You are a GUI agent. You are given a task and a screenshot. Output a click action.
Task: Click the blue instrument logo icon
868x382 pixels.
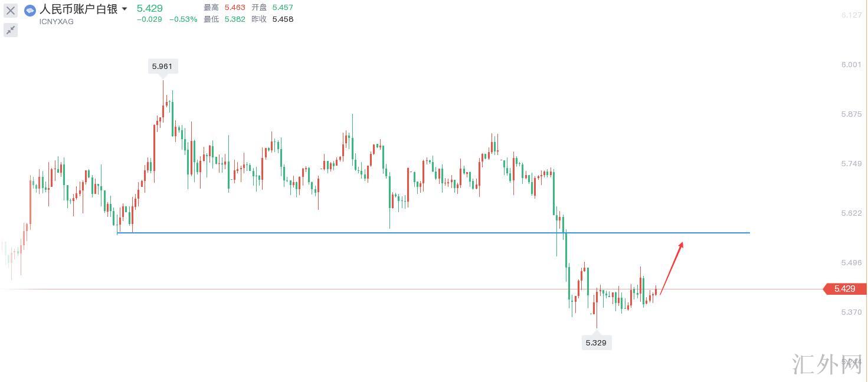30,10
